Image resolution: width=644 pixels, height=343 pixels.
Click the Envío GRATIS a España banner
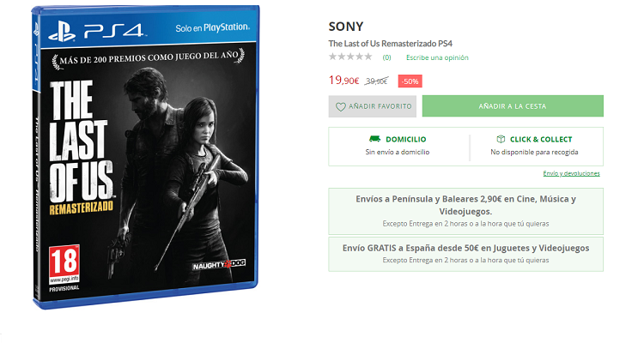[x=465, y=254]
